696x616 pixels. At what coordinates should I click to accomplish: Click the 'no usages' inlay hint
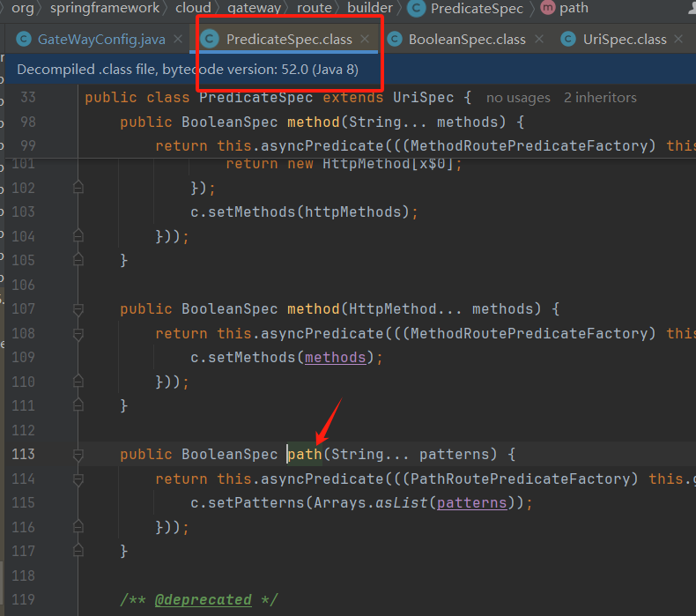[518, 98]
